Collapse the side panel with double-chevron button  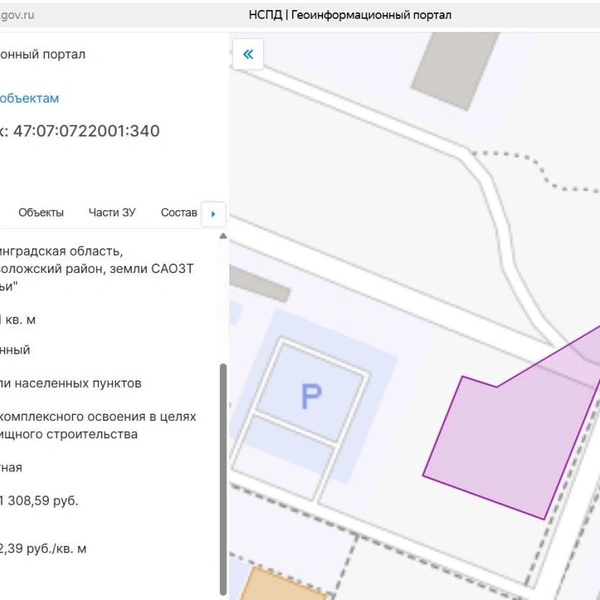[x=248, y=54]
